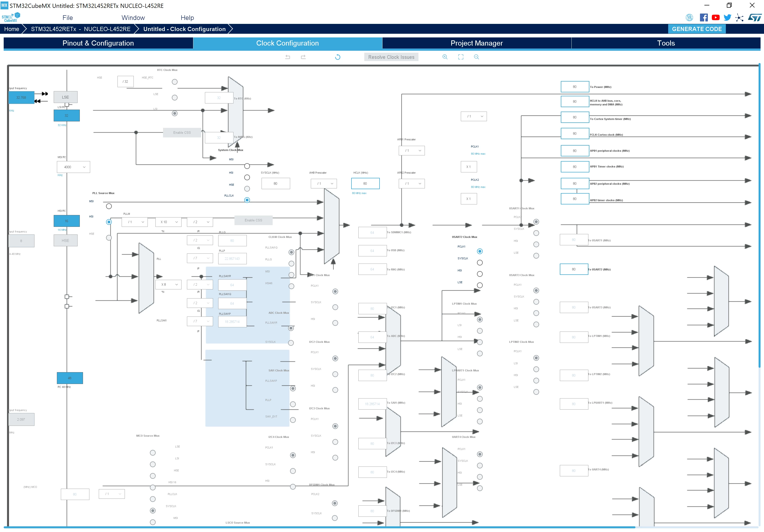764x532 pixels.
Task: Open the ST logo website link
Action: coord(755,18)
